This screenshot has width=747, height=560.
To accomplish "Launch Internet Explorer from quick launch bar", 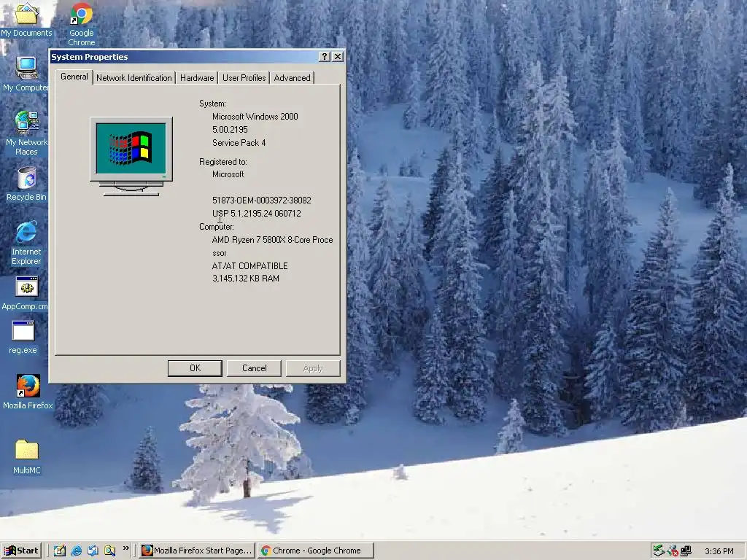I will (x=76, y=551).
